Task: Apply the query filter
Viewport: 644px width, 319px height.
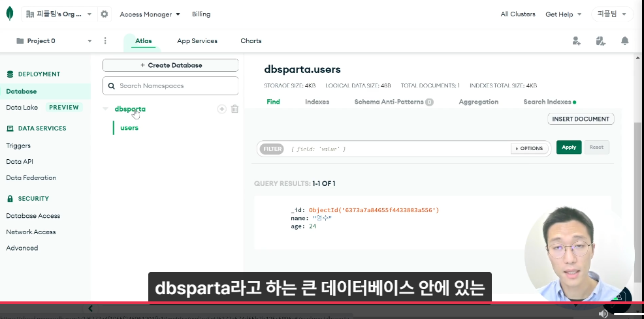Action: click(569, 147)
